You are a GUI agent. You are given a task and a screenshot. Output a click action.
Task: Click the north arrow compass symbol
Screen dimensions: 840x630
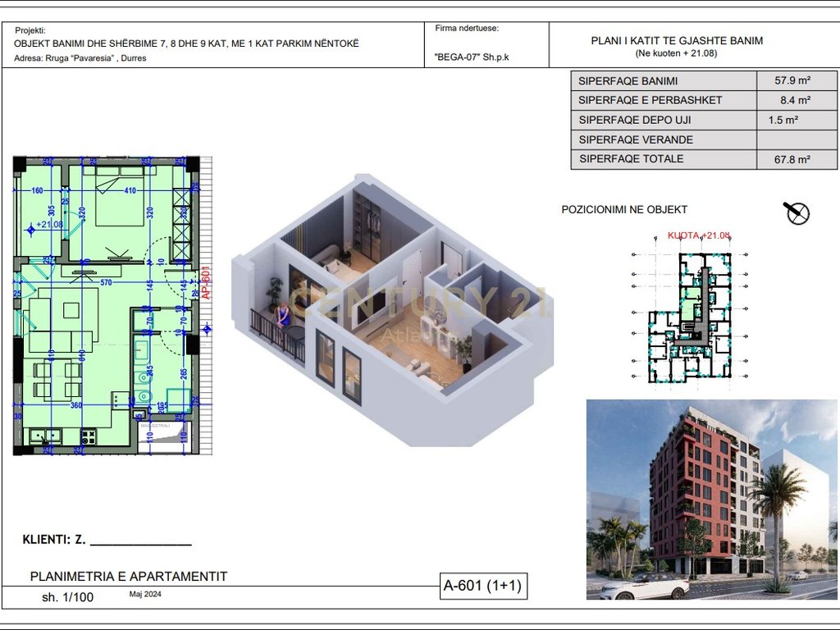click(797, 213)
